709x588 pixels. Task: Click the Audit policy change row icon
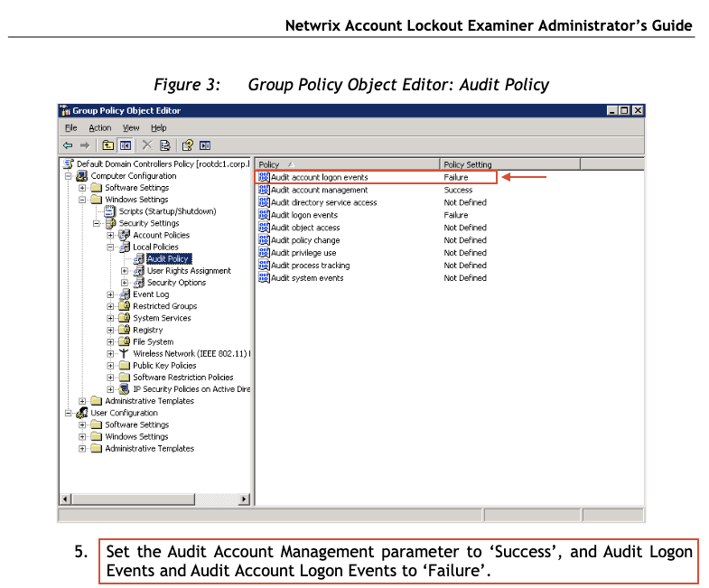(264, 240)
